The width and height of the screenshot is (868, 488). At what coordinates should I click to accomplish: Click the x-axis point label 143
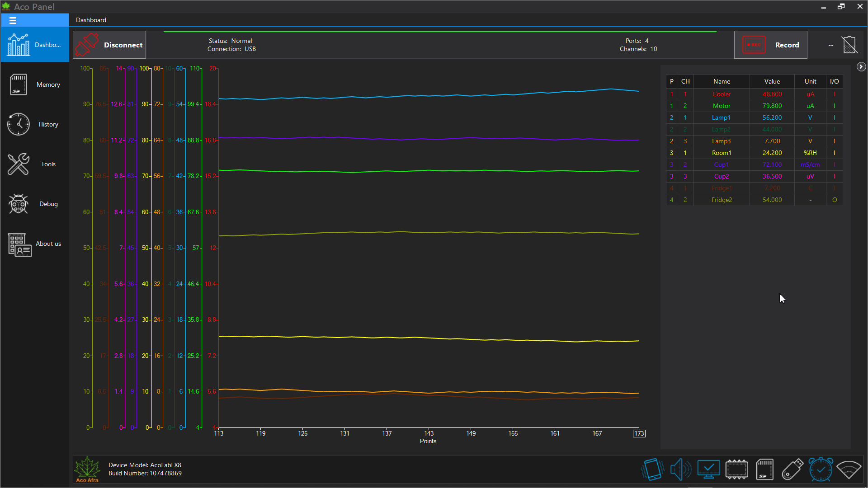pos(429,433)
